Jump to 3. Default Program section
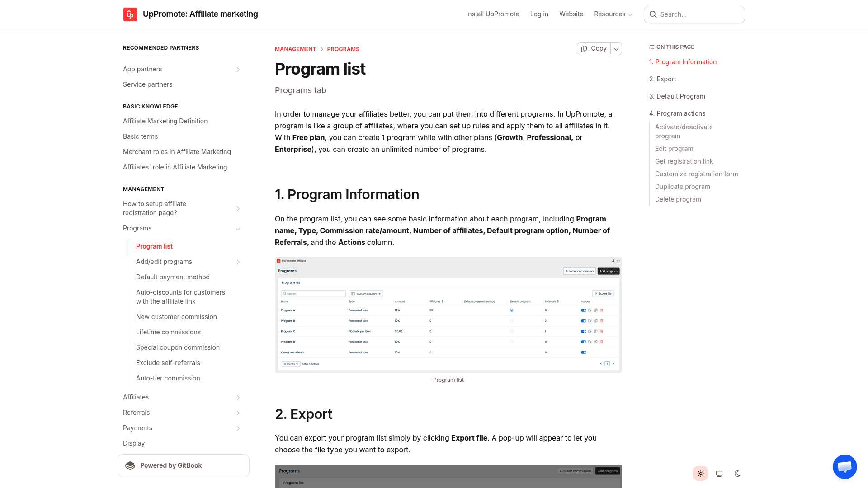 (677, 96)
